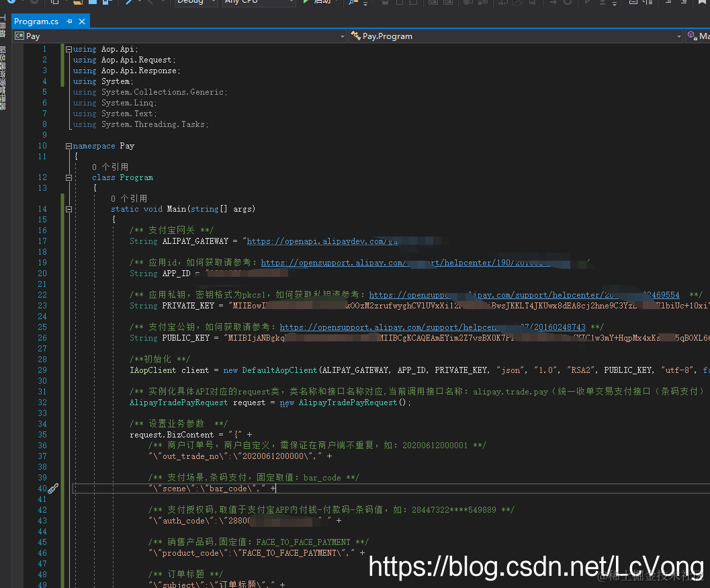Click the "PUBLIC_KEY" variable on line 26
The width and height of the screenshot is (710, 588).
coord(185,338)
